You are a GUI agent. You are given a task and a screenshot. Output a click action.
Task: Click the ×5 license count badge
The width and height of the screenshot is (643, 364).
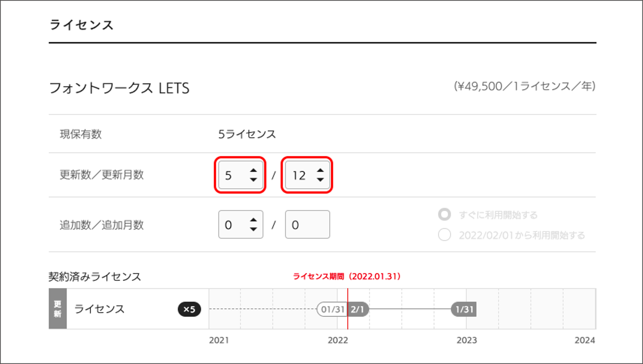tap(189, 309)
